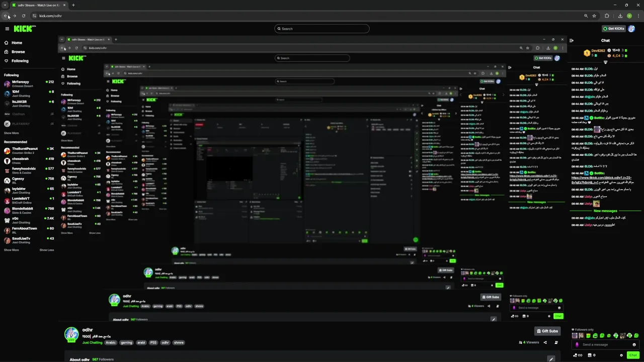The image size is (644, 362).
Task: Collapse the chat panel arrow icon
Action: click(572, 41)
